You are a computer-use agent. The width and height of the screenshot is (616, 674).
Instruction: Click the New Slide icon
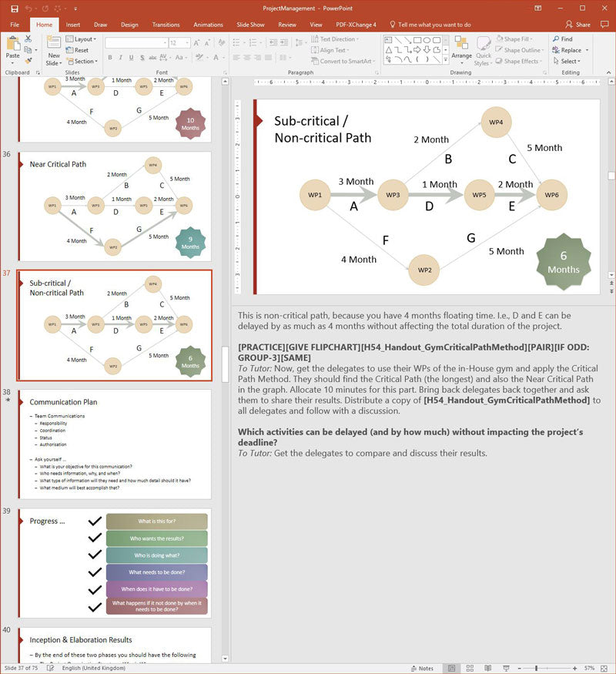[54, 44]
